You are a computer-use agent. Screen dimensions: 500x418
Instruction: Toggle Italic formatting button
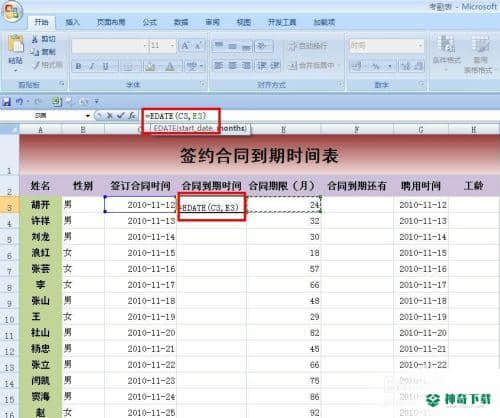tap(92, 66)
